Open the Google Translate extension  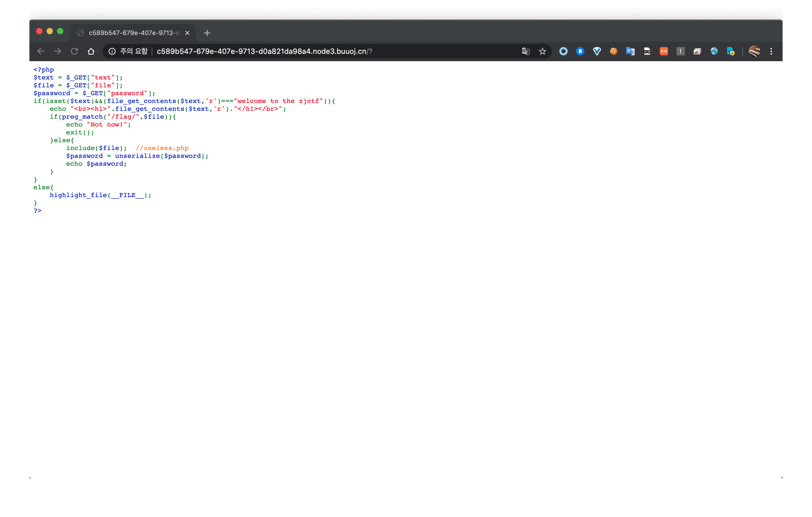pyautogui.click(x=630, y=51)
